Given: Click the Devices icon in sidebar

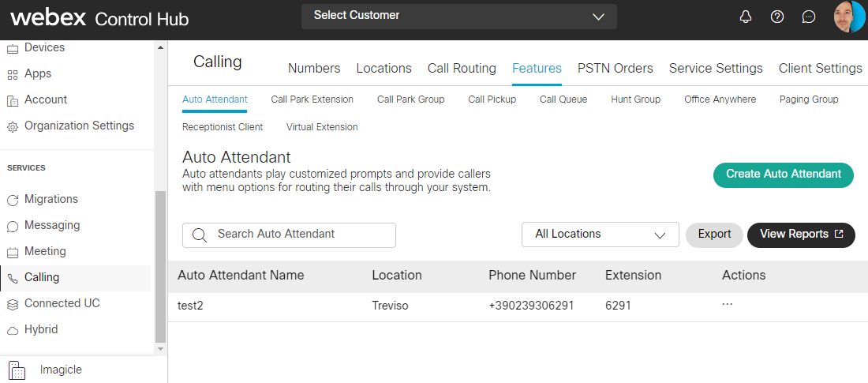Looking at the screenshot, I should (x=12, y=48).
